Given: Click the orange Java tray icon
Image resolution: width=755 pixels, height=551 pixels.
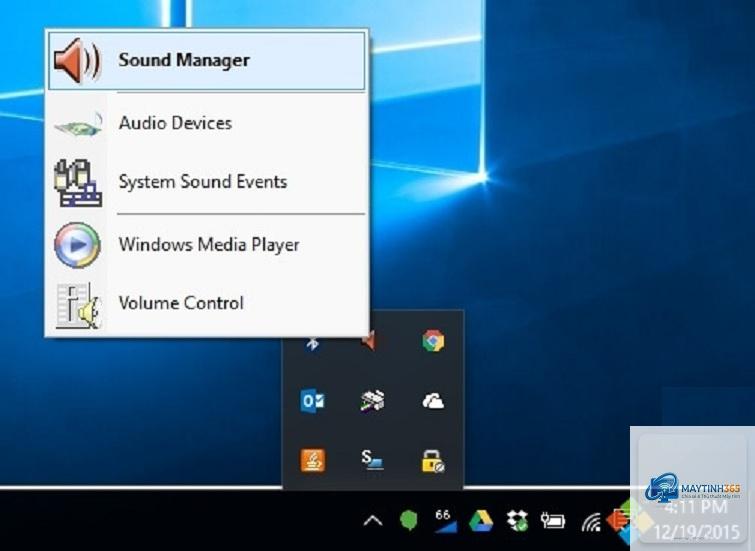Looking at the screenshot, I should pyautogui.click(x=313, y=460).
